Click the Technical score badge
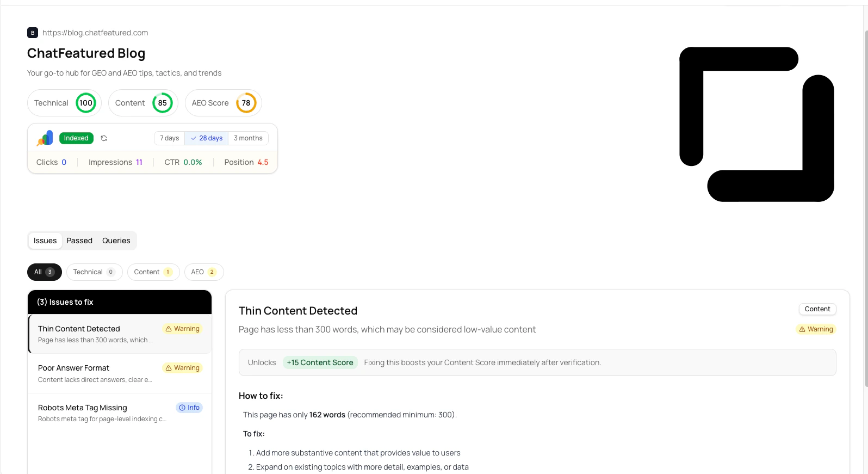The width and height of the screenshot is (868, 474). pyautogui.click(x=65, y=103)
